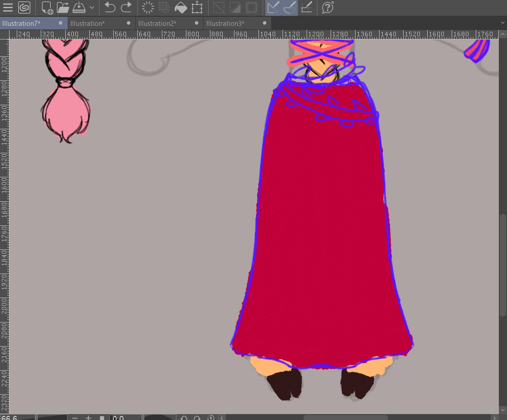The image size is (507, 420).
Task: Open Clip Studio Paint support help
Action: [x=327, y=8]
